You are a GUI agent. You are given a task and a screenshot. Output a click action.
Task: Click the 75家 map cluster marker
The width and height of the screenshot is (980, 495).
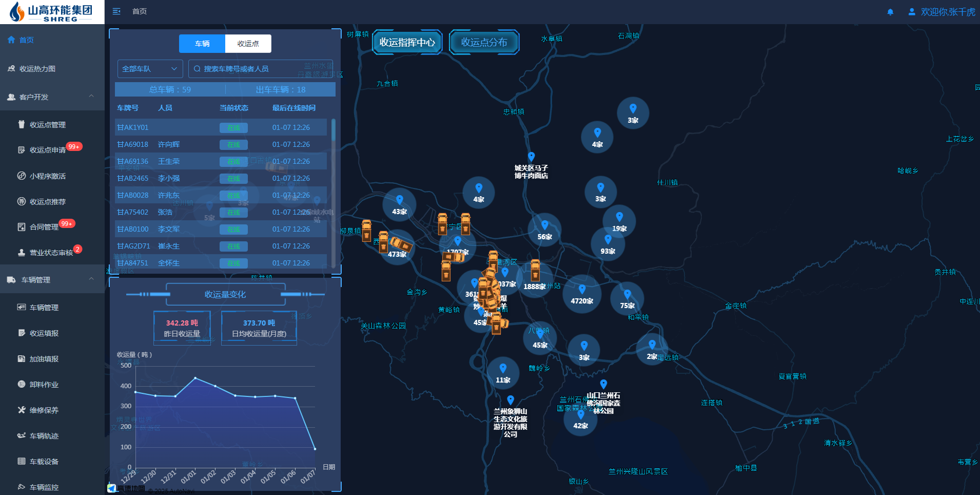628,299
